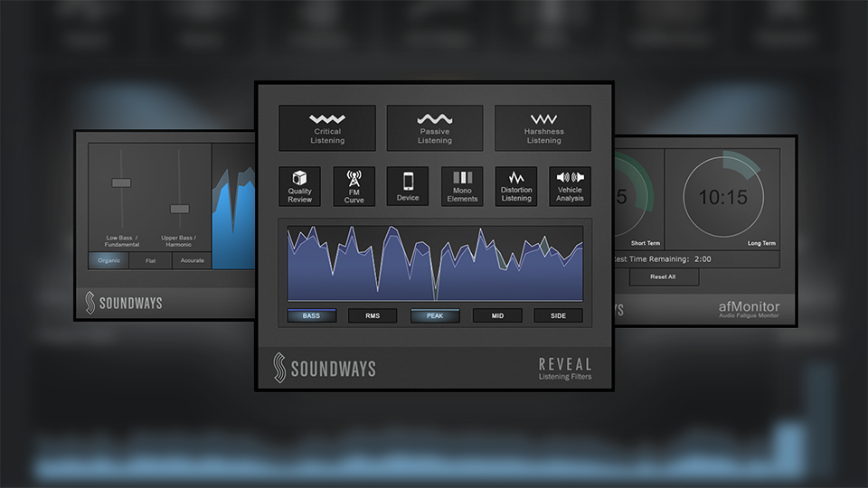The image size is (868, 488).
Task: Click the Reveal spectrum waveform display
Action: coord(435,263)
